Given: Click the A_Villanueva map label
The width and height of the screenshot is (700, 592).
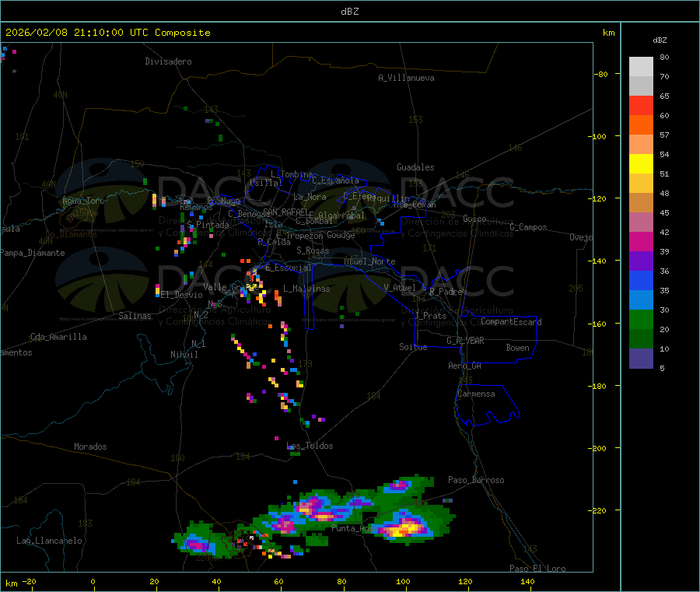Looking at the screenshot, I should pos(406,78).
